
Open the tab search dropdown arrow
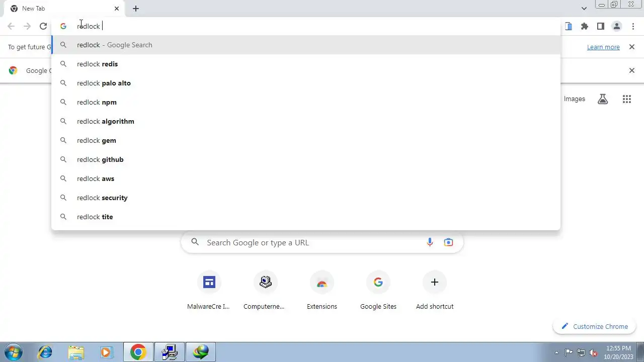pyautogui.click(x=584, y=9)
